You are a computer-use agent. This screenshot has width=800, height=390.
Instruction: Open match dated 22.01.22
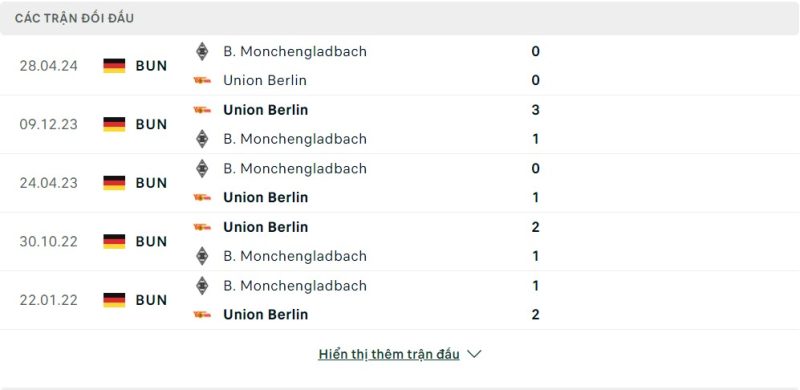(x=48, y=300)
